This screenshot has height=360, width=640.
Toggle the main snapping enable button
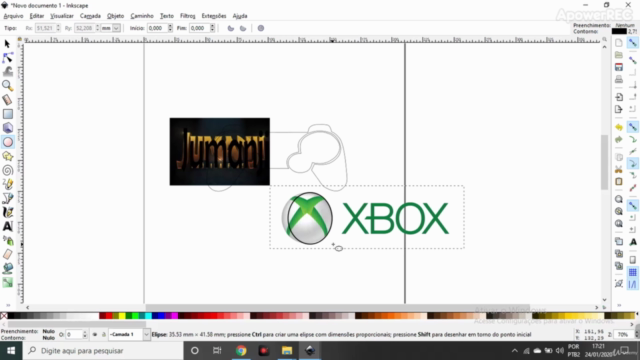pos(633,42)
